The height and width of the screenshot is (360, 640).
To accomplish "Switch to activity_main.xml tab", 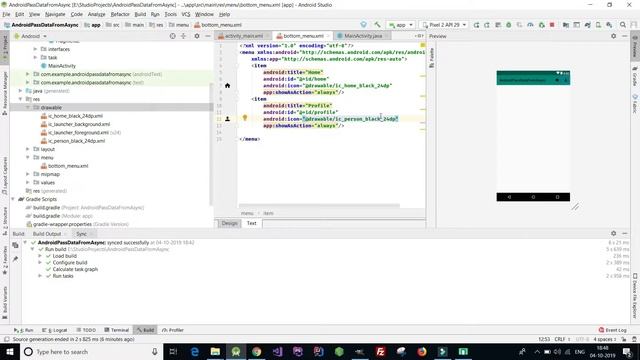I will (x=244, y=36).
